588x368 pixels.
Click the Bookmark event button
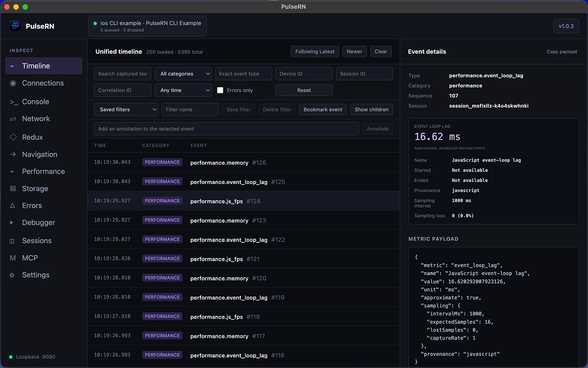[x=323, y=110]
